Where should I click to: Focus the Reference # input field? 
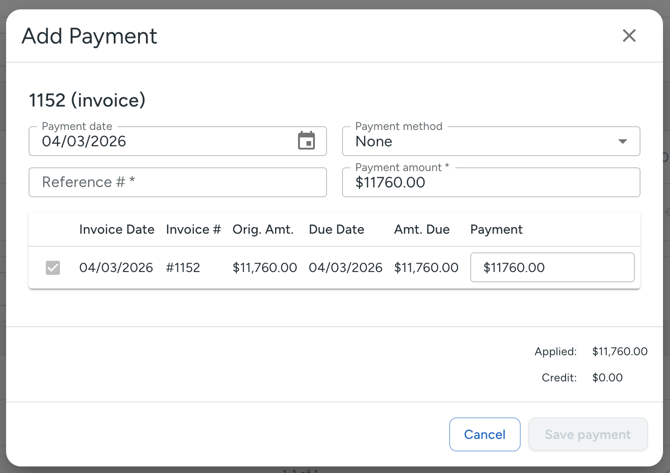point(178,182)
